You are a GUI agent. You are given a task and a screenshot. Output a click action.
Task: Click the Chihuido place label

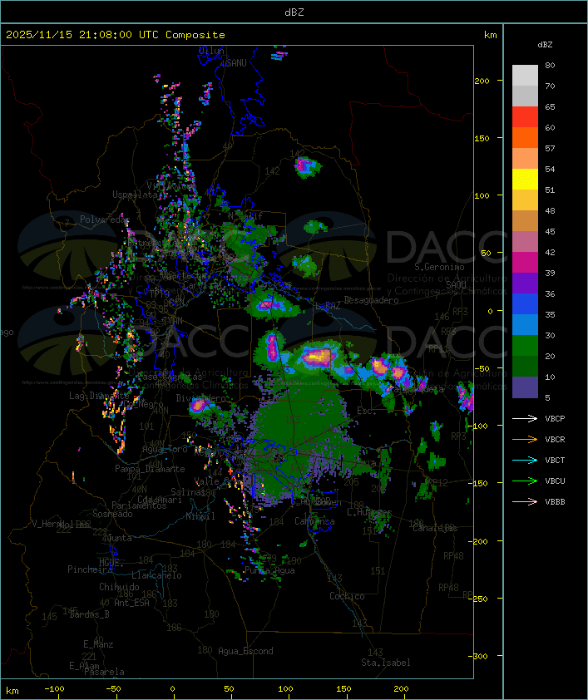(119, 587)
